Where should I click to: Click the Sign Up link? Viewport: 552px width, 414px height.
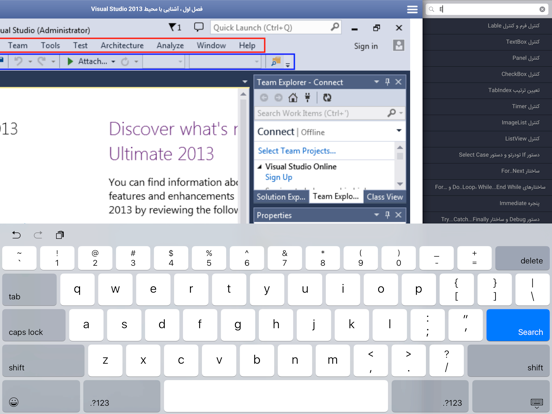pyautogui.click(x=278, y=177)
